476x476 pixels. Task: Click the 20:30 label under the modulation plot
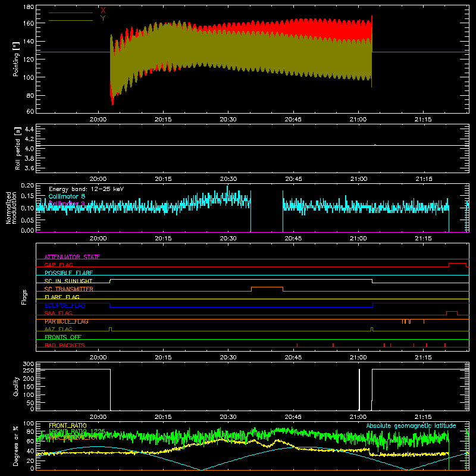pos(228,239)
